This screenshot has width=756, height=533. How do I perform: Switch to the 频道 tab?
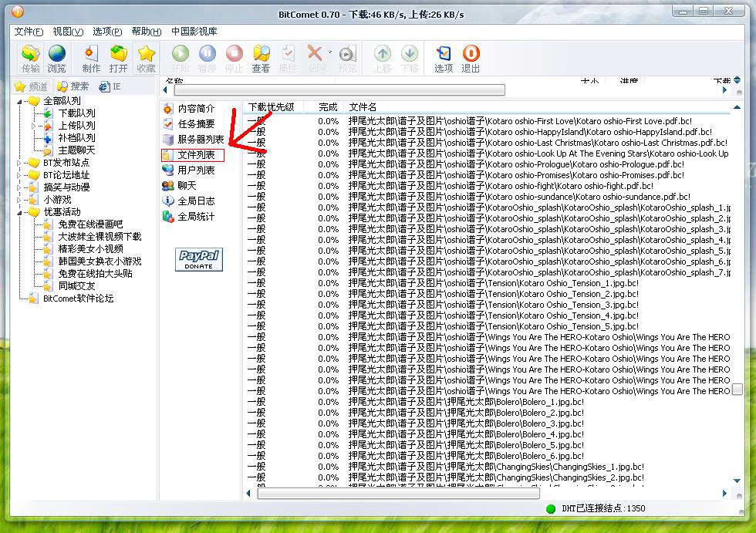click(32, 86)
